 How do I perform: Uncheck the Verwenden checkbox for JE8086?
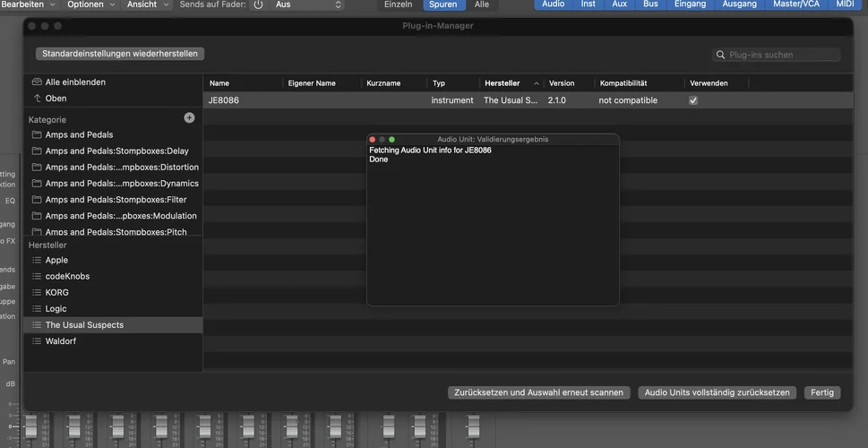tap(692, 101)
